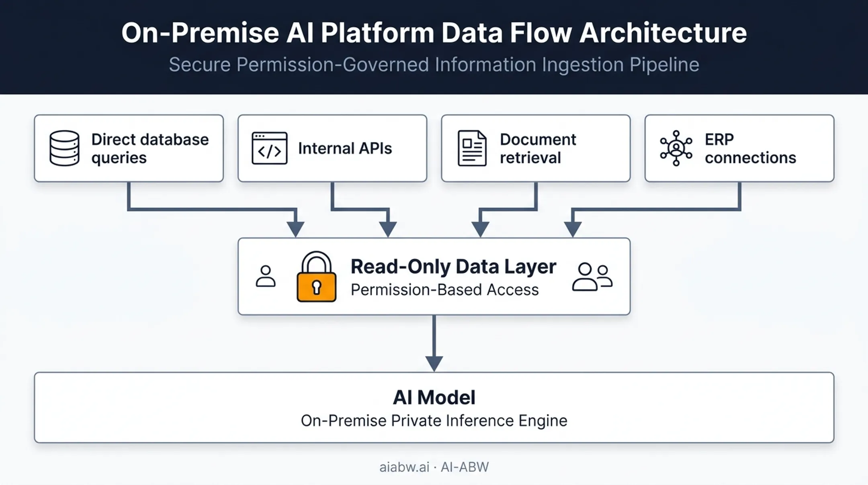Click the "AI Model" heading
This screenshot has height=485, width=868.
434,397
